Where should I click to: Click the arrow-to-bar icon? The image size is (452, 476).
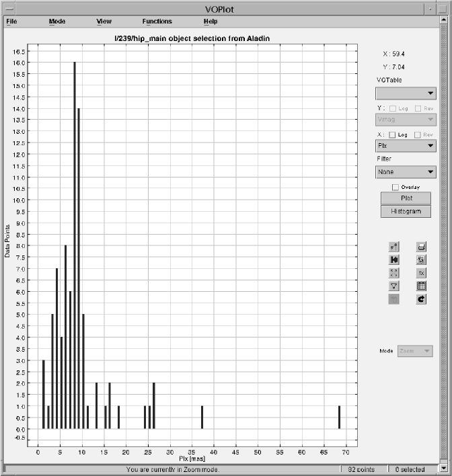(394, 260)
